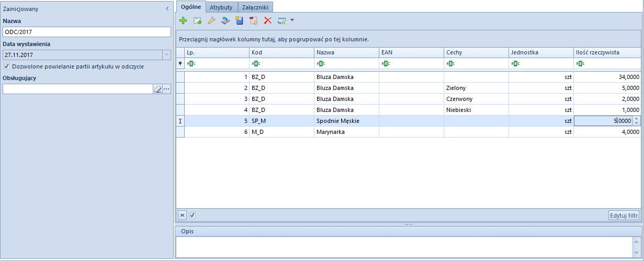Click the row selector of row 1
The height and width of the screenshot is (261, 644).
tap(180, 77)
